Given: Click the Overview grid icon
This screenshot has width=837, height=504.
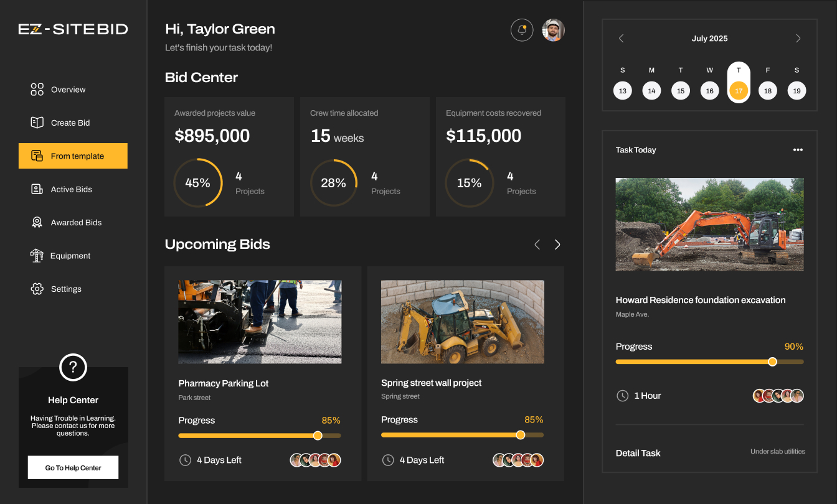Looking at the screenshot, I should coord(37,90).
